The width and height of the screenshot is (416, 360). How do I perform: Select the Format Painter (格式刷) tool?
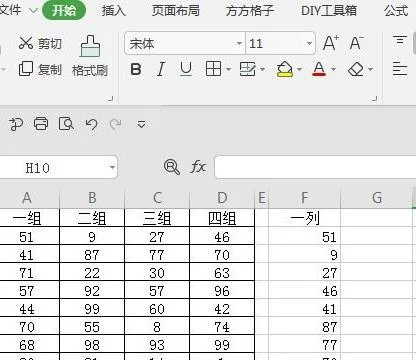pos(90,56)
